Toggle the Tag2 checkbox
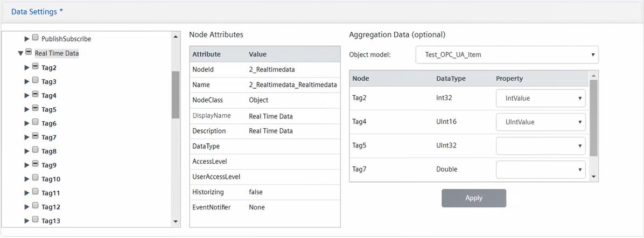This screenshot has height=238, width=644. pyautogui.click(x=35, y=67)
